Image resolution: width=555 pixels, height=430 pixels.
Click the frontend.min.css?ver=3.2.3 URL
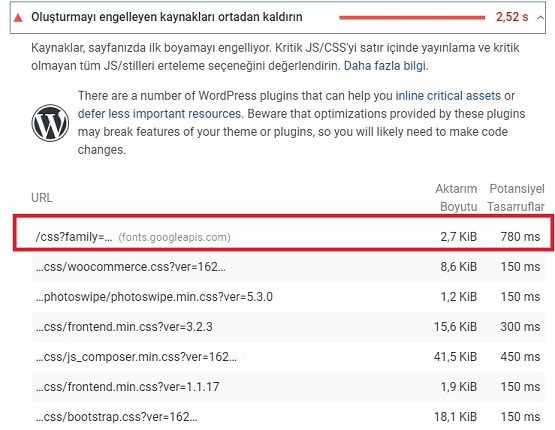tap(124, 326)
